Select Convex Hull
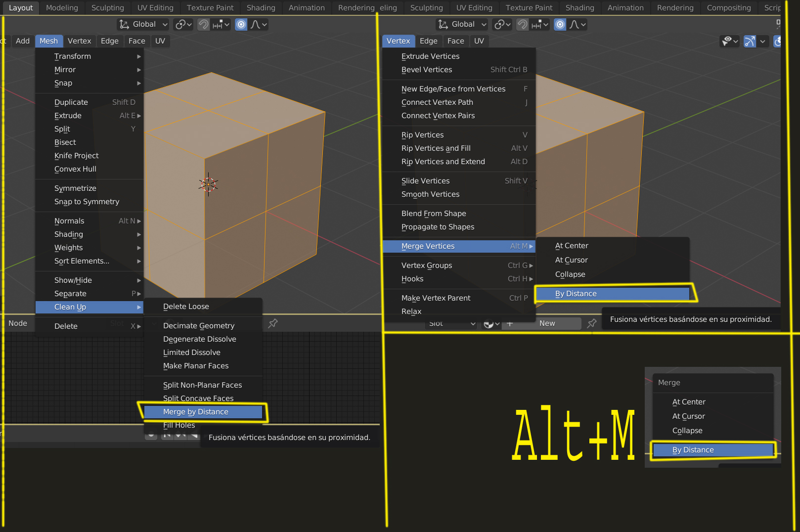The height and width of the screenshot is (532, 800). [x=89, y=169]
